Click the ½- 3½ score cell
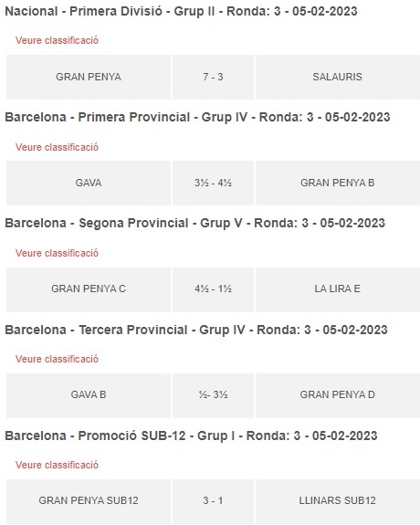Screen dimensions: 420x525 213,395
